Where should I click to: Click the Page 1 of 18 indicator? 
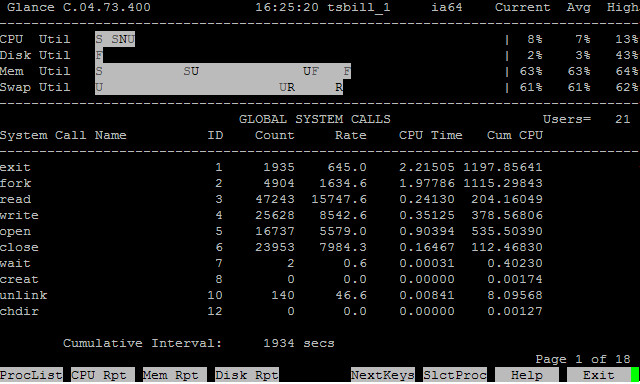point(583,359)
